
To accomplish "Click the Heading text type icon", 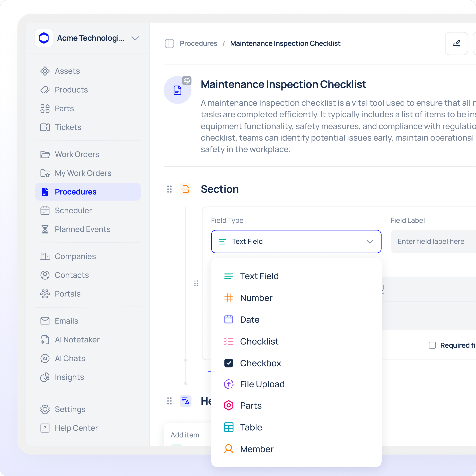I will click(x=185, y=401).
